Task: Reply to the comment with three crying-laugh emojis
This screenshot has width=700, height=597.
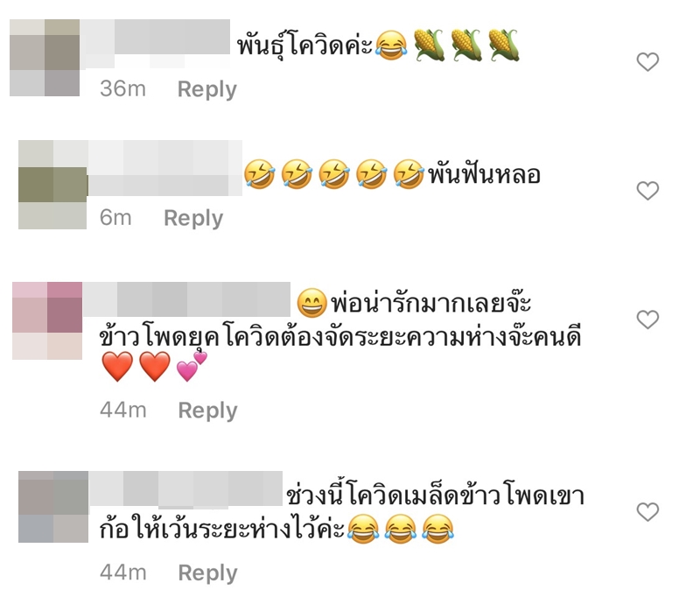Action: 207,572
